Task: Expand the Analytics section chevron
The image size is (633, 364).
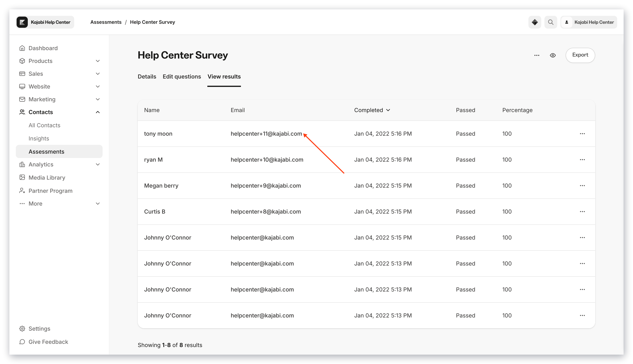Action: point(98,164)
